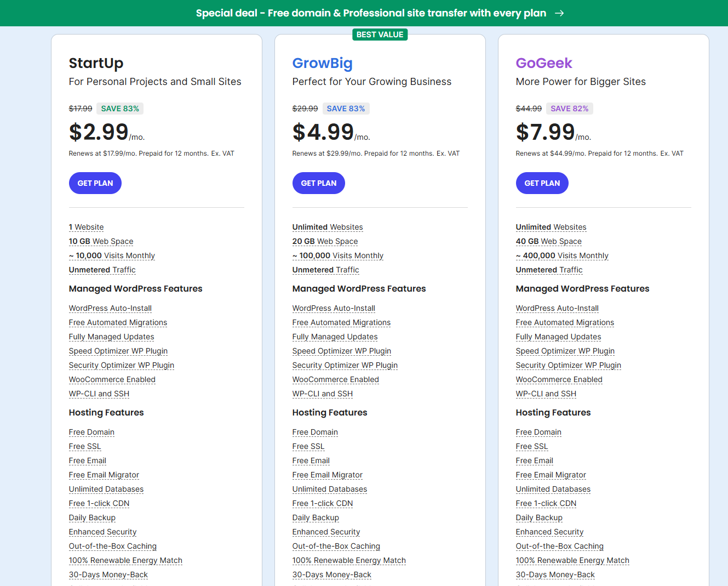Click Get Plan button for StartUp

tap(95, 183)
